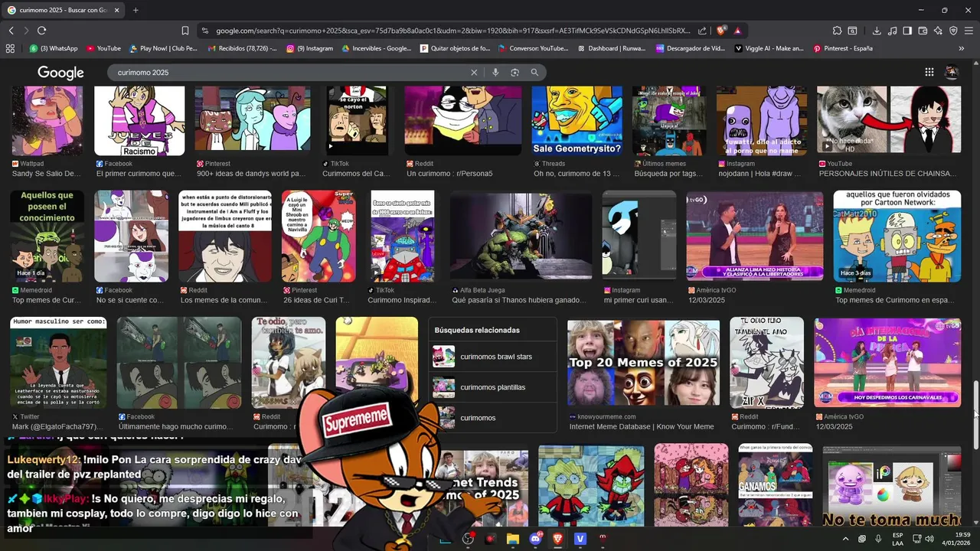Select related search curimomos brawl stars
This screenshot has height=551, width=980.
pyautogui.click(x=493, y=357)
